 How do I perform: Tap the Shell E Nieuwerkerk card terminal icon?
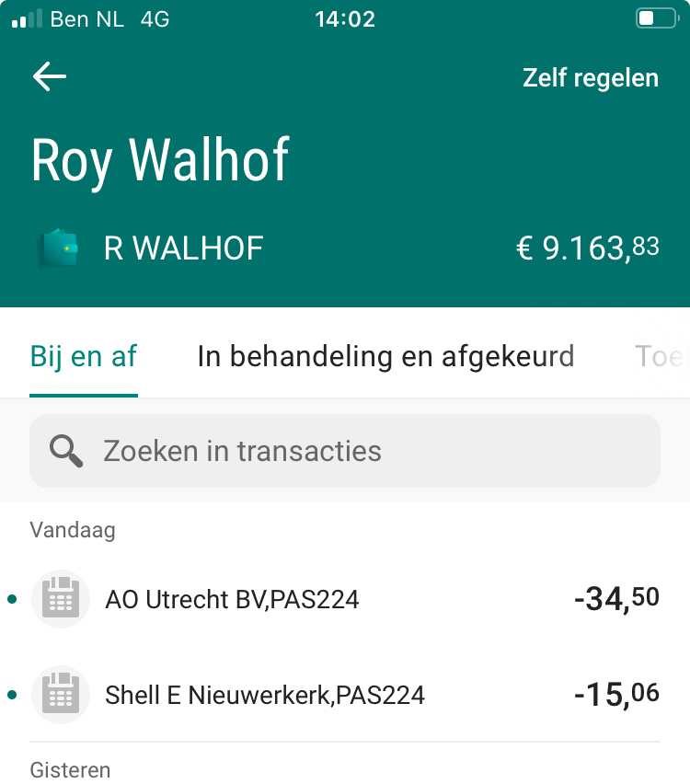tap(61, 694)
